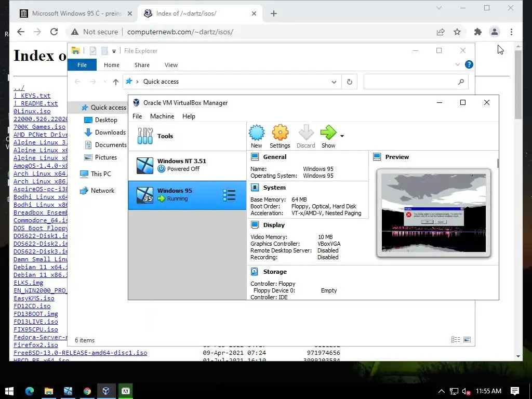Image resolution: width=532 pixels, height=399 pixels.
Task: Close the Index of /~dartz/isos/ tab
Action: (x=254, y=14)
